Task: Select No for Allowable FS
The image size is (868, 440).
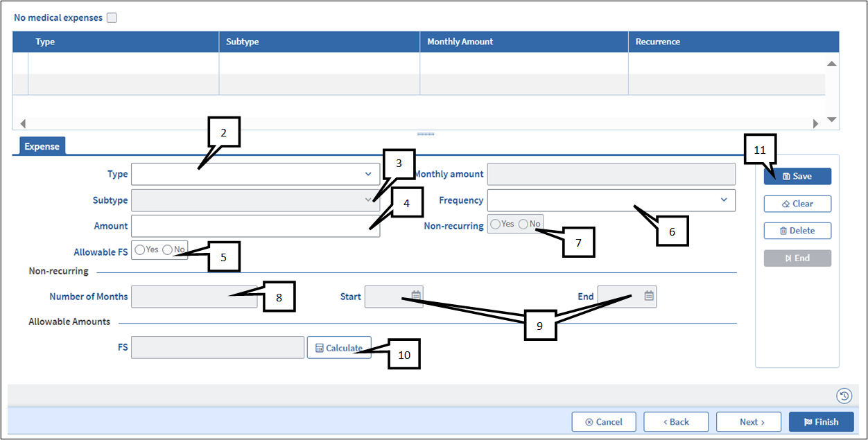Action: [x=167, y=250]
